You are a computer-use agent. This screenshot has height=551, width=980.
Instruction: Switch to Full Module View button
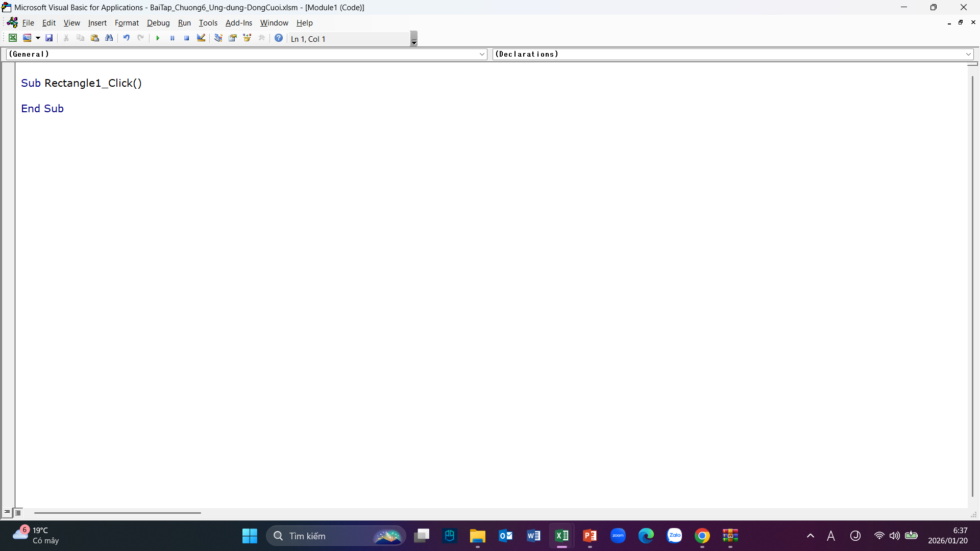[x=18, y=512]
